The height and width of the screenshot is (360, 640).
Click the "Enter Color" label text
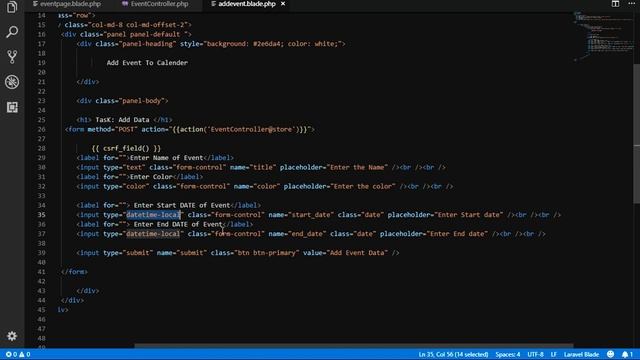pos(151,177)
